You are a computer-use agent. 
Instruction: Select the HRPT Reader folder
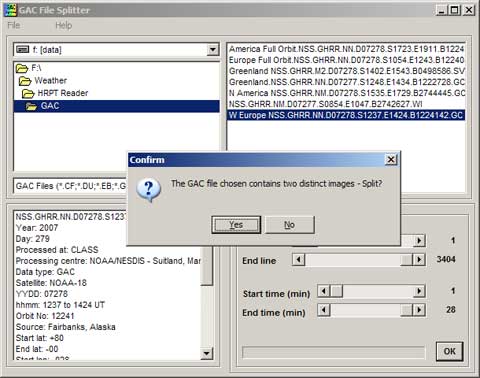point(55,93)
